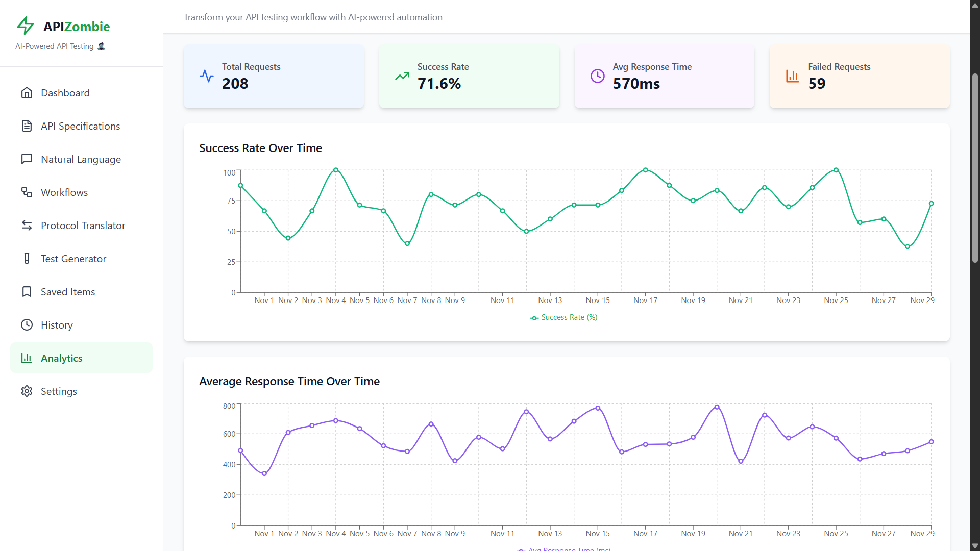Click the API Specifications document icon
The width and height of the screenshot is (980, 551).
pyautogui.click(x=27, y=126)
